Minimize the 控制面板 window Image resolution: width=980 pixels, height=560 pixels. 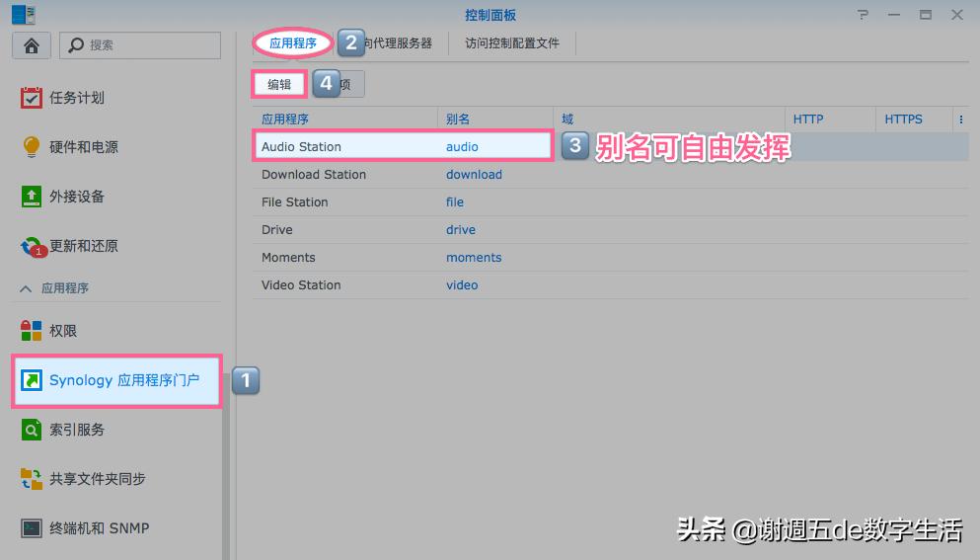pos(894,15)
